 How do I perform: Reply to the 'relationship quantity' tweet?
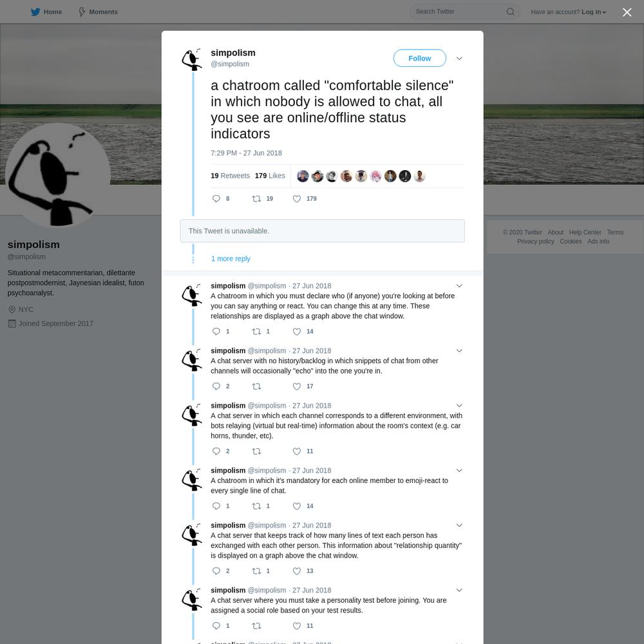point(216,571)
